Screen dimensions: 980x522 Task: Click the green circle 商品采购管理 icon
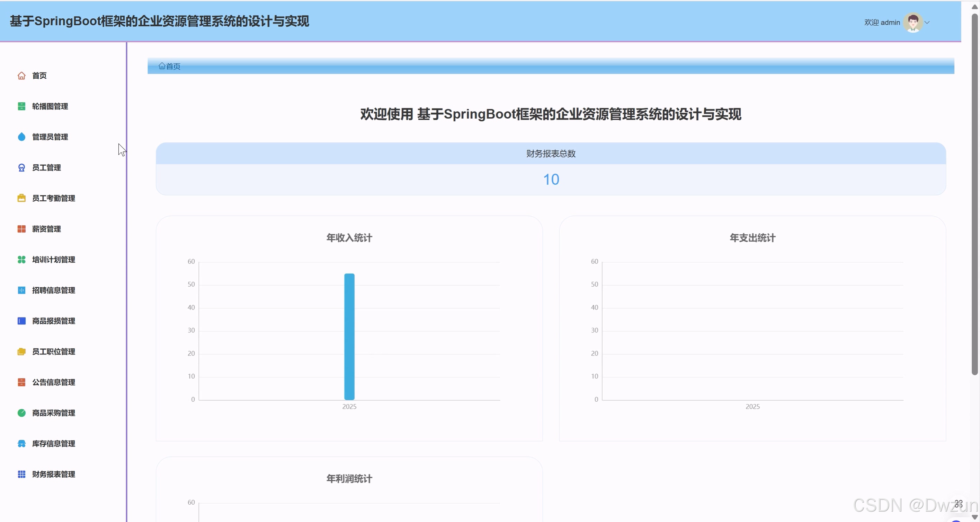(x=22, y=413)
